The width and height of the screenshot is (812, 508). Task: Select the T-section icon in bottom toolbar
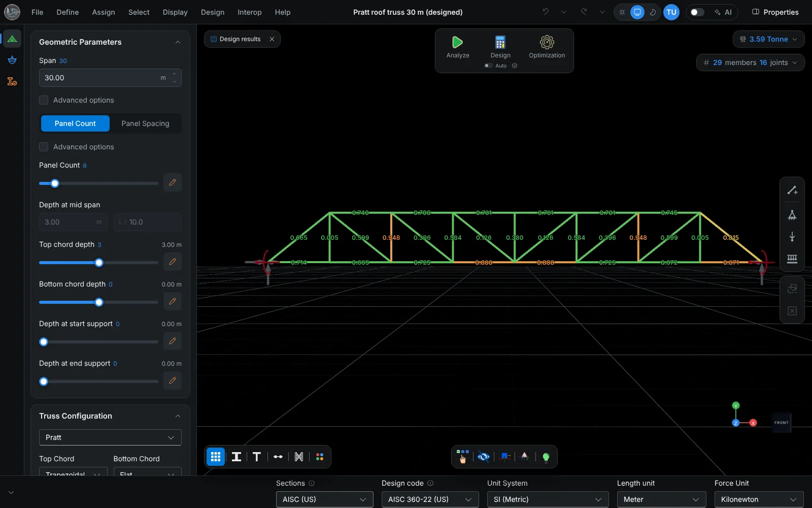pyautogui.click(x=257, y=457)
